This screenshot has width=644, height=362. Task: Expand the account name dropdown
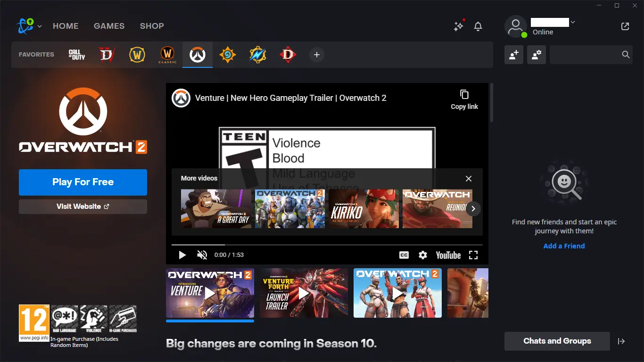click(x=573, y=22)
